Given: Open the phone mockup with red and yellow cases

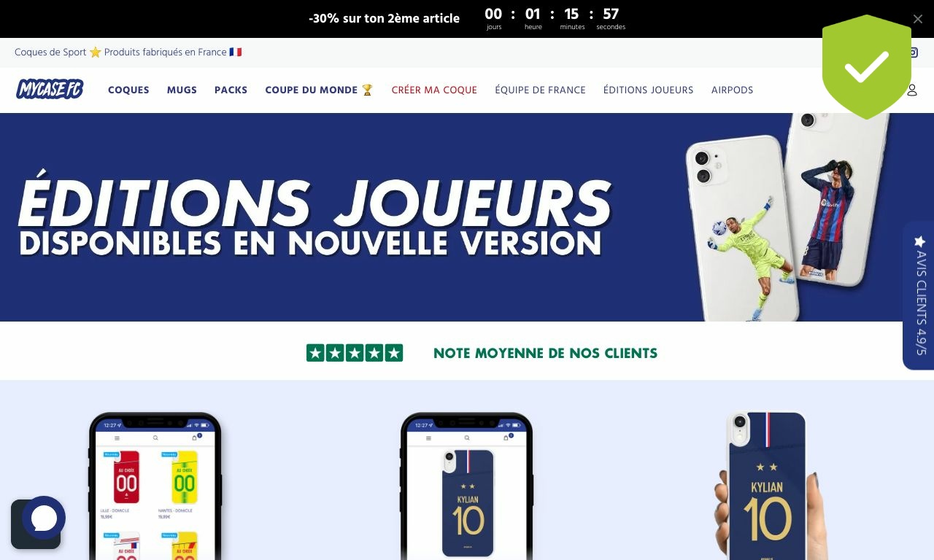Looking at the screenshot, I should click(155, 486).
